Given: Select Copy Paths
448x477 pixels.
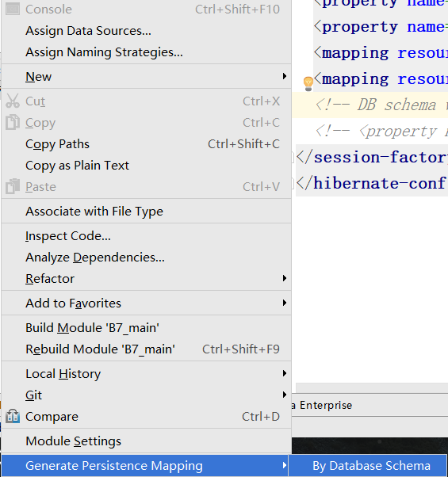Looking at the screenshot, I should pos(147,144).
